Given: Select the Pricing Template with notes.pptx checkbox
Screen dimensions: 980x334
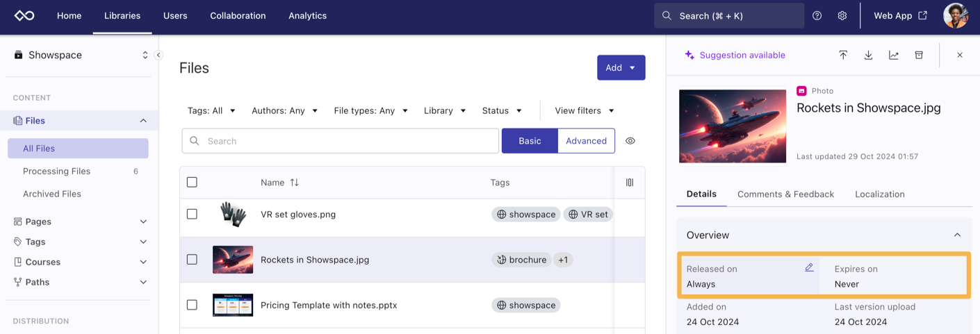Looking at the screenshot, I should pyautogui.click(x=192, y=305).
